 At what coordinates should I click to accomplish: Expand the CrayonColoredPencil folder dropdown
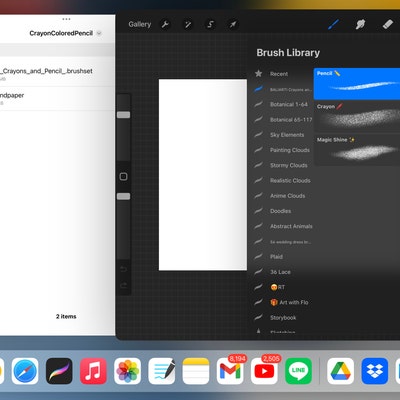pos(99,33)
